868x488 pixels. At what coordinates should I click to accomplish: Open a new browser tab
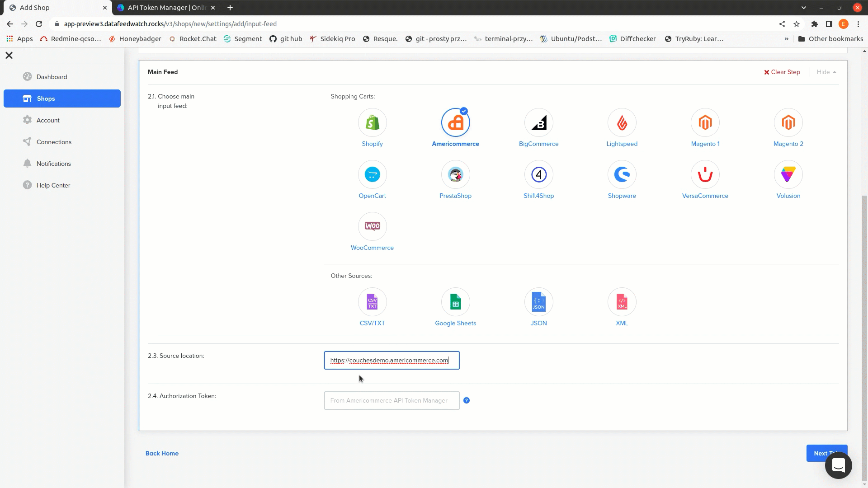(230, 8)
